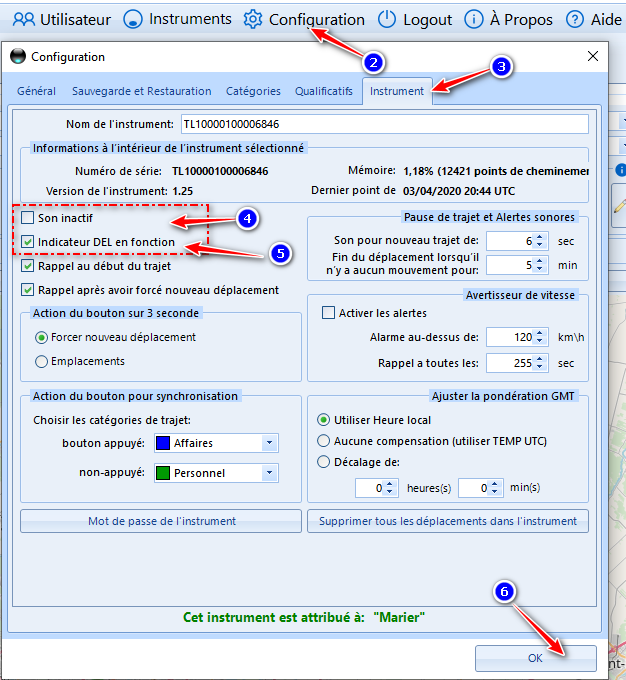Increase Fin du déplacement minutes
Viewport: 626px width, 680px height.
point(539,262)
